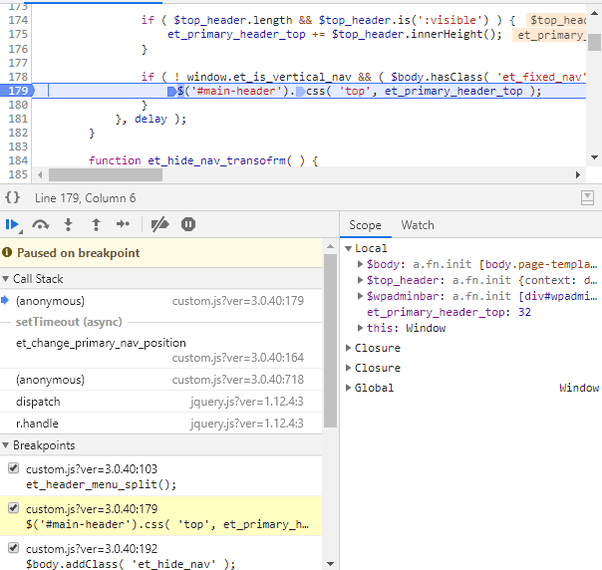Image resolution: width=602 pixels, height=570 pixels.
Task: Click line number 179 breakpoint marker
Action: [x=17, y=91]
